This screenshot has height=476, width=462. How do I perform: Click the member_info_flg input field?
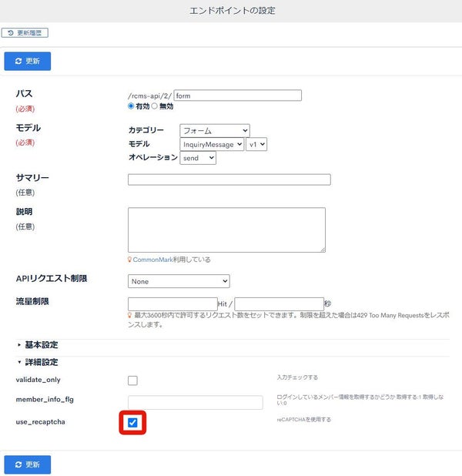[x=195, y=402]
